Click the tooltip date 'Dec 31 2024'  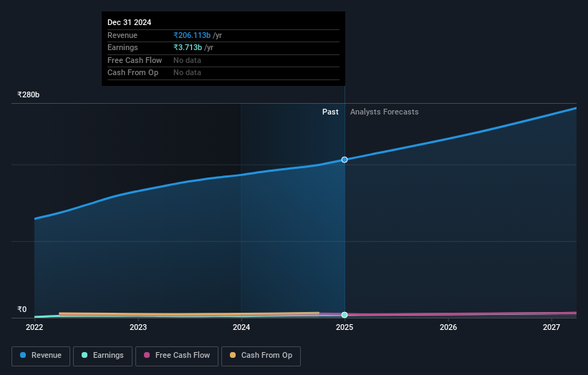point(130,22)
